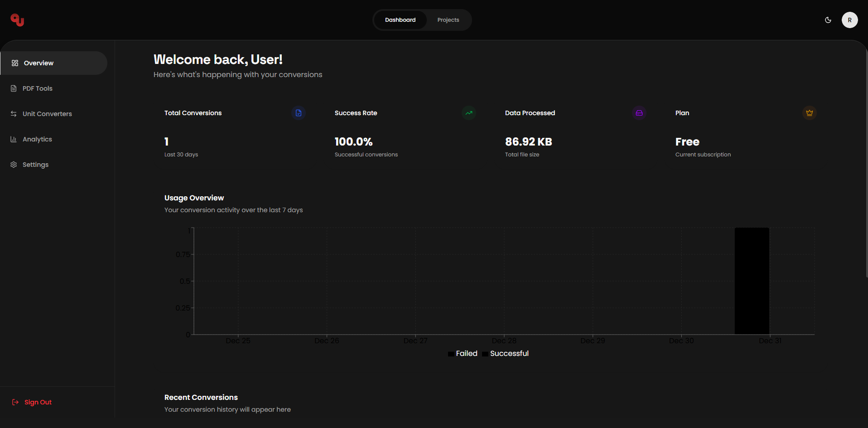Toggle dark mode with the moon icon
Screen dimensions: 868x428
[828, 20]
